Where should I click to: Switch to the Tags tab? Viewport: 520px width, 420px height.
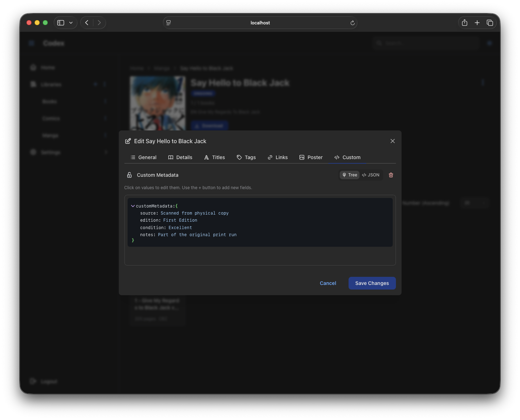(246, 157)
